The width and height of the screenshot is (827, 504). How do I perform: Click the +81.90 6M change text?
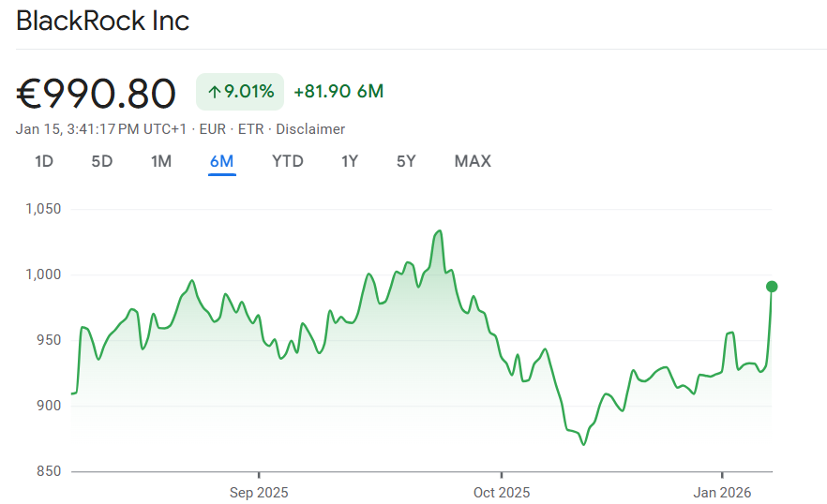338,92
